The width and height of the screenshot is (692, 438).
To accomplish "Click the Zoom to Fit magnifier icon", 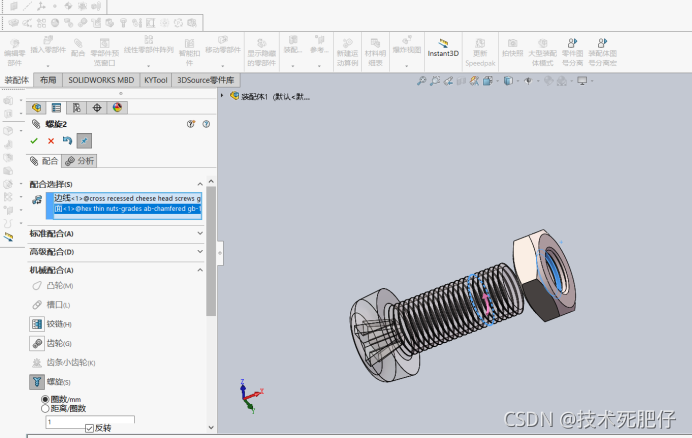I will click(x=421, y=81).
